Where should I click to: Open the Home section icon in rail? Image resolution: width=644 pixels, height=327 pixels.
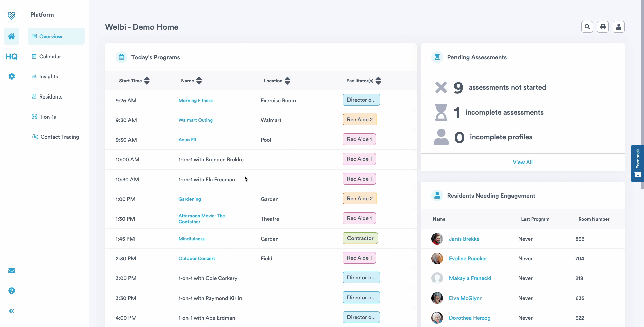(11, 36)
